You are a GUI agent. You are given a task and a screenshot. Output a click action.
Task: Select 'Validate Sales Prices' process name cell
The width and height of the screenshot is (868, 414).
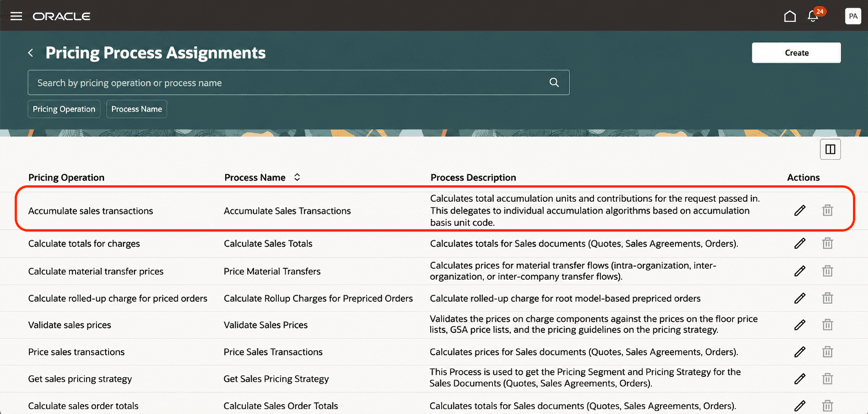coord(265,325)
